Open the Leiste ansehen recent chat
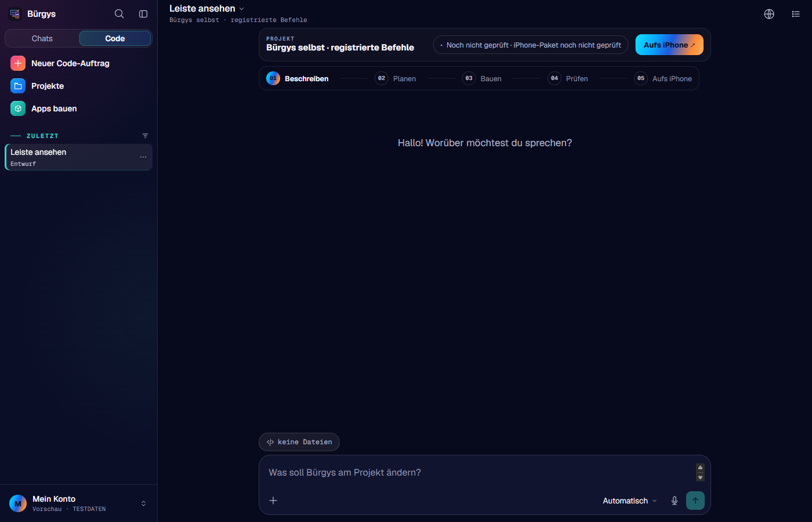 [x=78, y=157]
